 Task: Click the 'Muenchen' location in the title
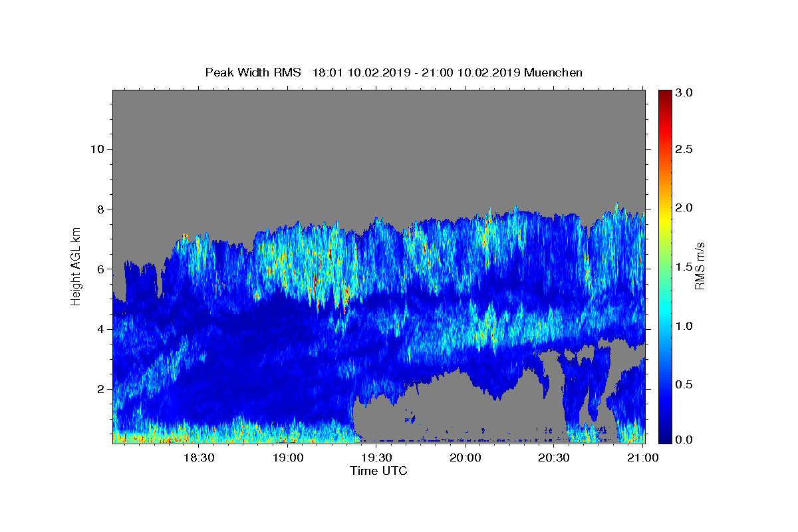pyautogui.click(x=553, y=72)
